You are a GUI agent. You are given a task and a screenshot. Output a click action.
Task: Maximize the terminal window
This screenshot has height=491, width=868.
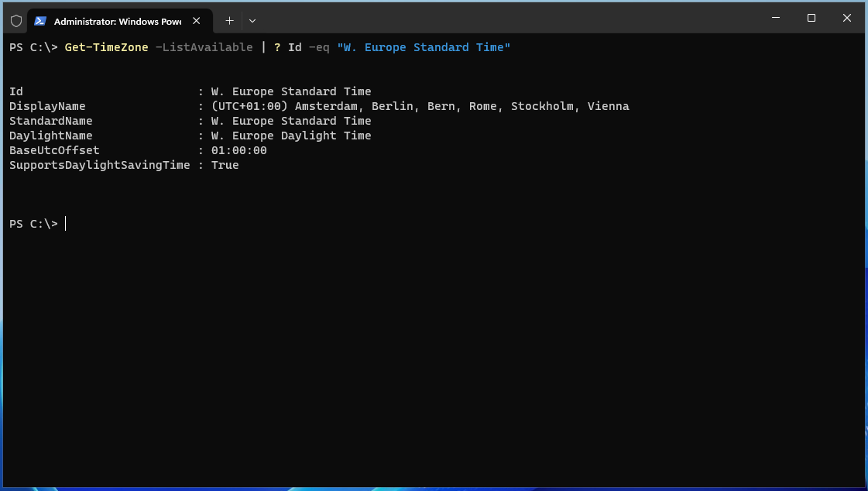tap(811, 17)
